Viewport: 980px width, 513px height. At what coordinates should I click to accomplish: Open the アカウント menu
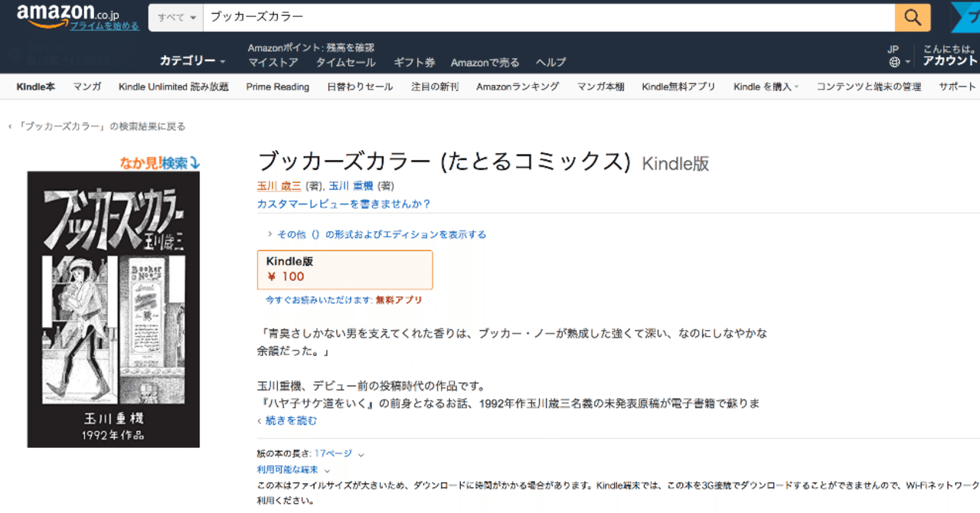pyautogui.click(x=949, y=56)
